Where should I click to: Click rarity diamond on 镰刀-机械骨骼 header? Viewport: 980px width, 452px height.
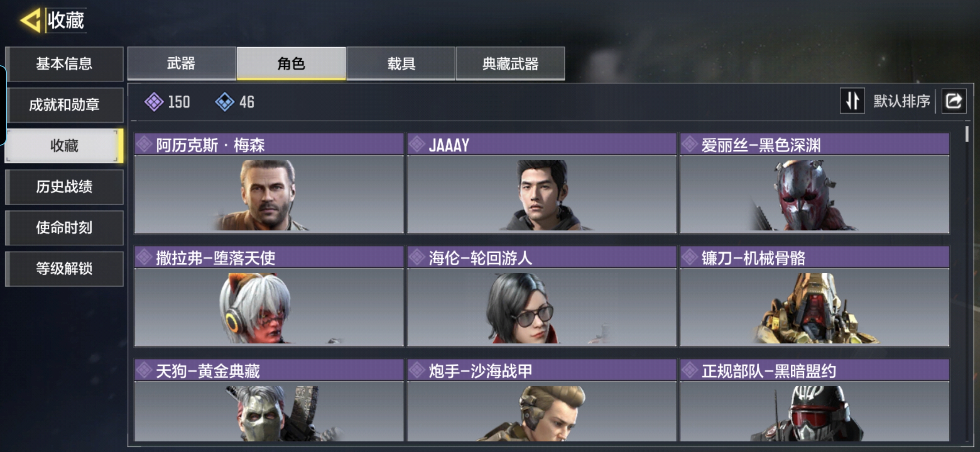point(689,257)
